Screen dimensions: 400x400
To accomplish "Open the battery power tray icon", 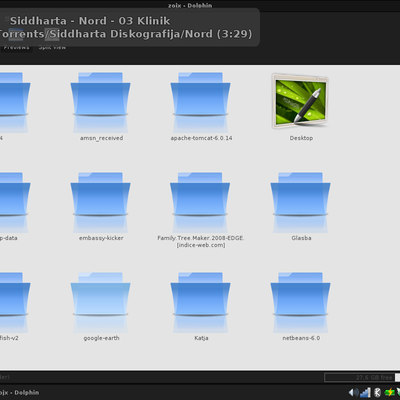I will [x=389, y=392].
